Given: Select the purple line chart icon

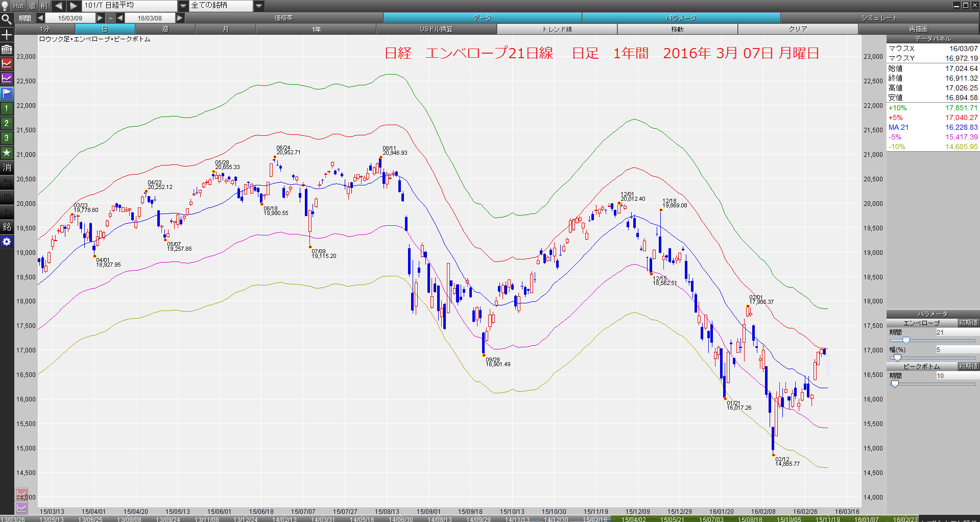Looking at the screenshot, I should tap(7, 79).
